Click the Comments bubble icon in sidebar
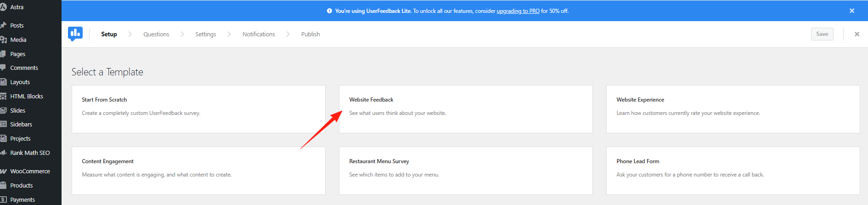The image size is (868, 205). point(3,68)
